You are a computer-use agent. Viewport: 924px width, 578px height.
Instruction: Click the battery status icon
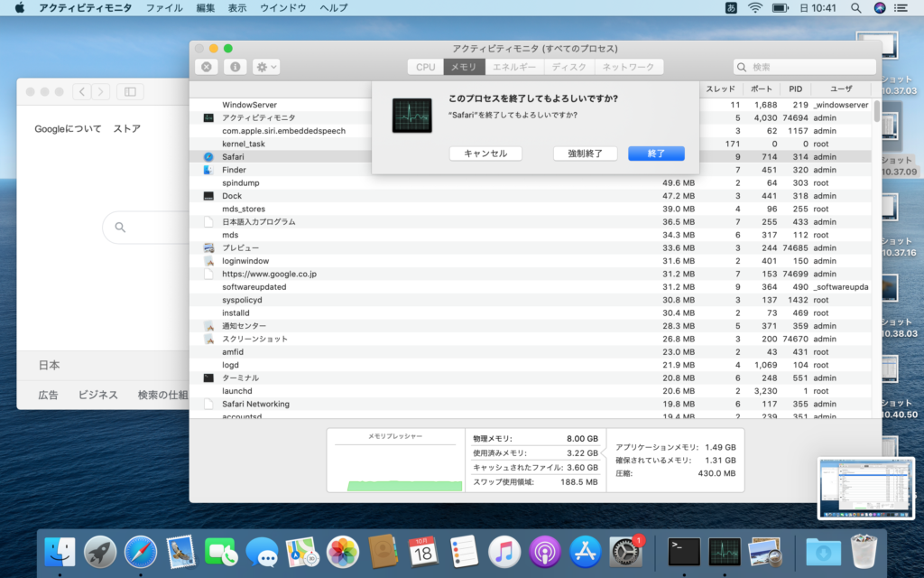tap(781, 7)
